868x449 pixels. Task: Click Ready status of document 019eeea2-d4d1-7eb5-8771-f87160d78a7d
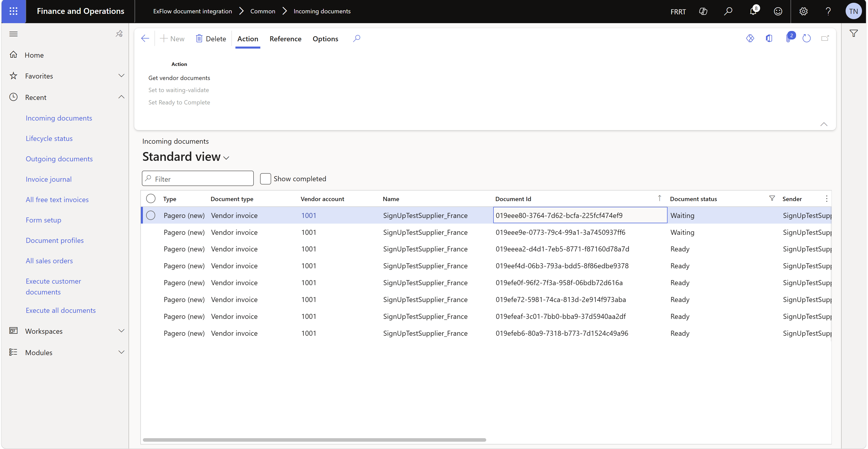coord(680,249)
